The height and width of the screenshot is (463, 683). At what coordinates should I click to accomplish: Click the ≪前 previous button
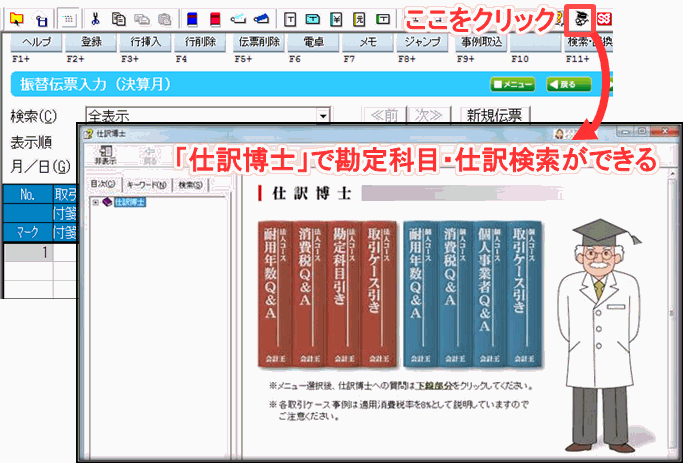(385, 115)
